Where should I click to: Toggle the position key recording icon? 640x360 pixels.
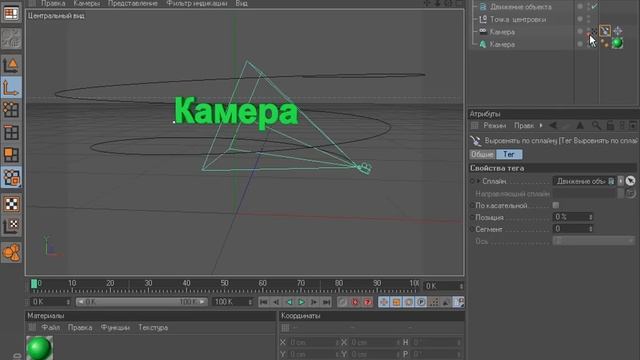(384, 302)
